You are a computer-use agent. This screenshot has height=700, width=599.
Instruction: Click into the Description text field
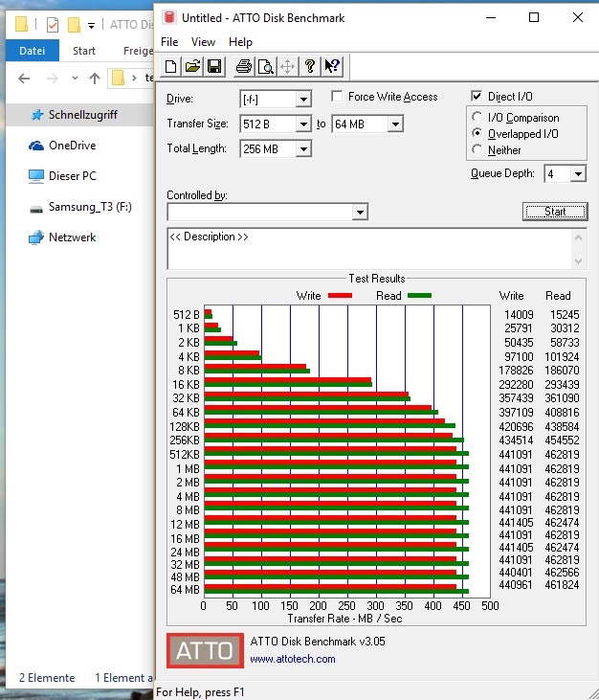coord(369,249)
